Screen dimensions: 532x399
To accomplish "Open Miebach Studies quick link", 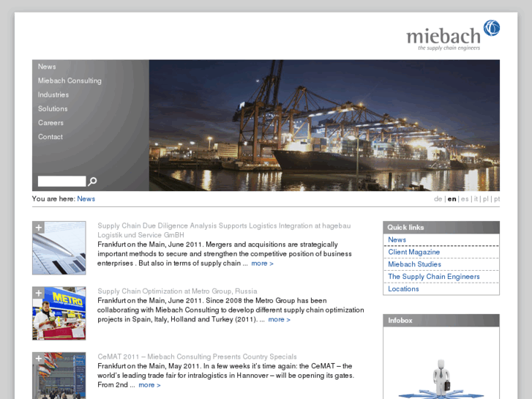I will [x=415, y=264].
